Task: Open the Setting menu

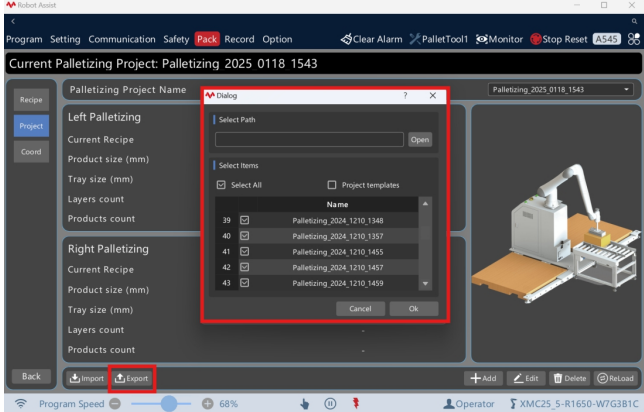Action: tap(65, 39)
